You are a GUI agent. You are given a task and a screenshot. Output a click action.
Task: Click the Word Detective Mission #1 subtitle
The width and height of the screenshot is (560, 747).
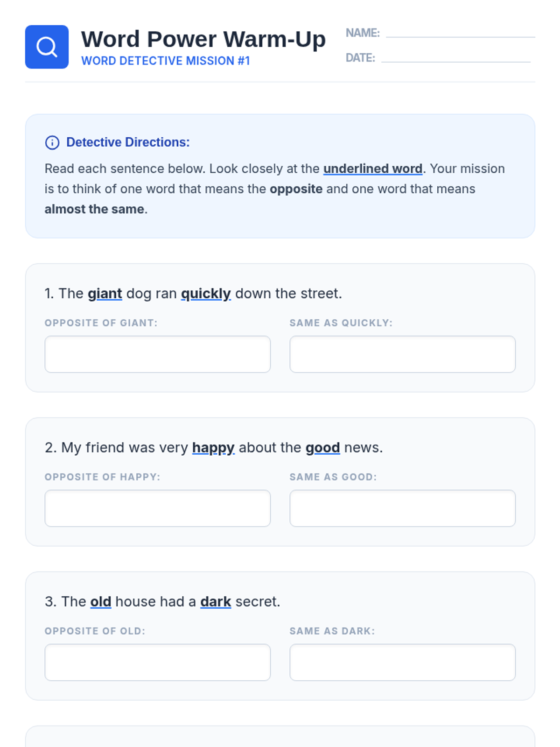click(166, 61)
